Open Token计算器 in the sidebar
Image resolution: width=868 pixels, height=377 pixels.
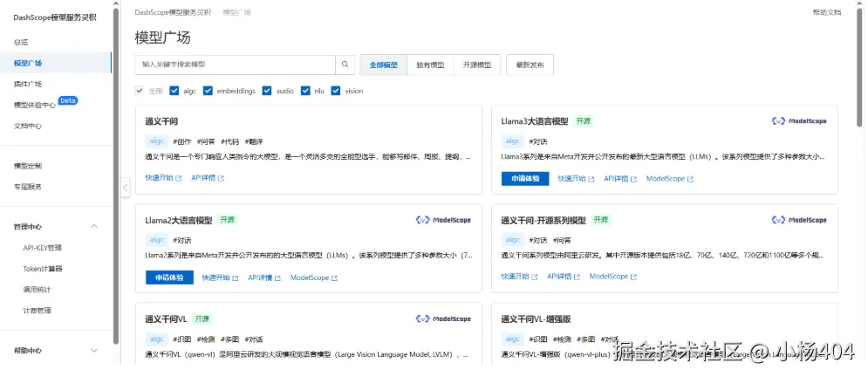[x=43, y=269]
